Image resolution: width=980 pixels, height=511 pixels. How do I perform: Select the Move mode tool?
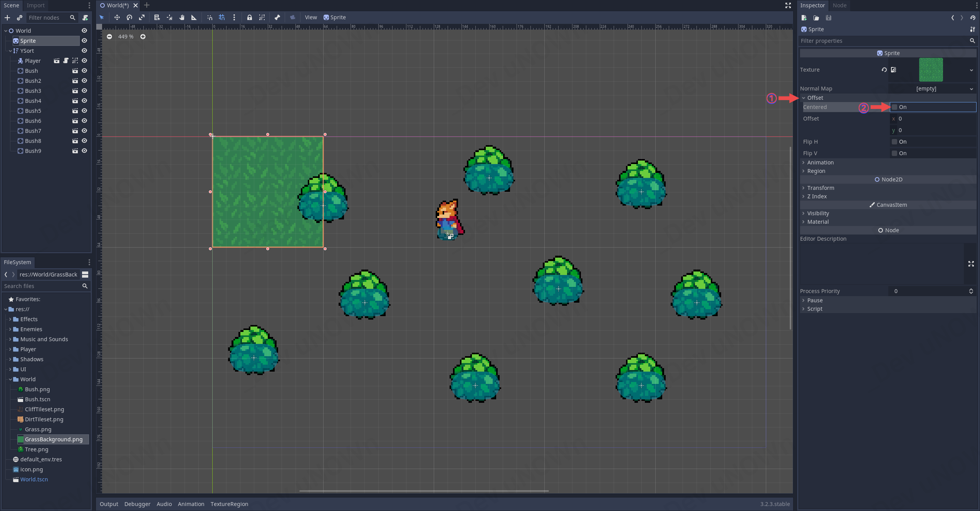117,17
